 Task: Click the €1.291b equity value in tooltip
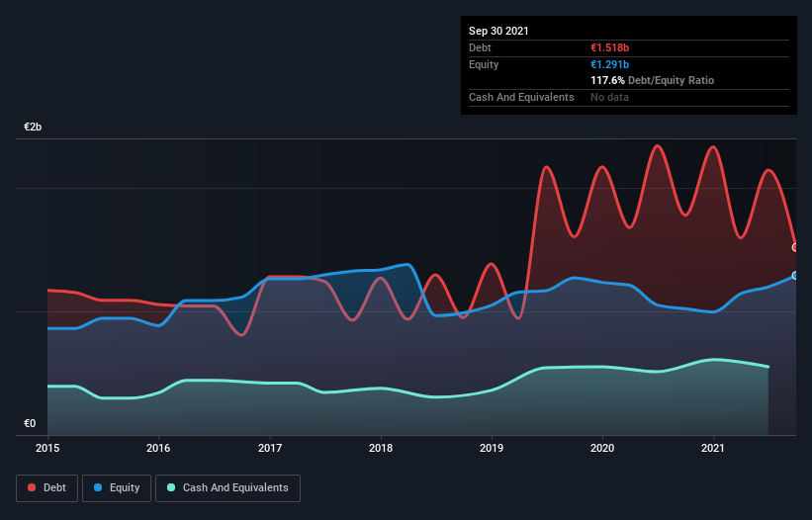click(x=609, y=64)
